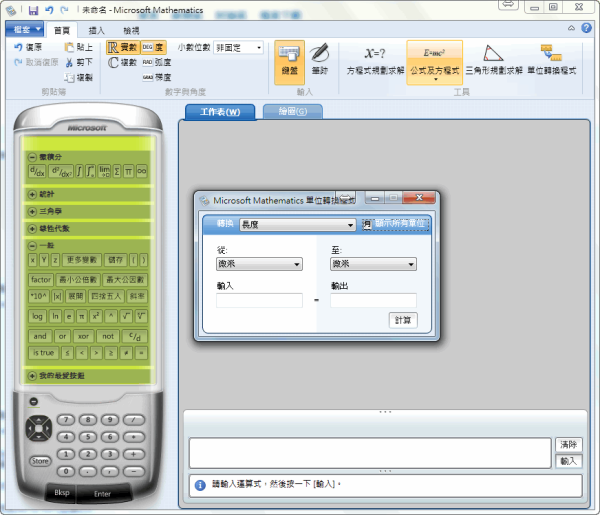
Task: Click the Undo (復原) ribbon button
Action: pos(28,47)
